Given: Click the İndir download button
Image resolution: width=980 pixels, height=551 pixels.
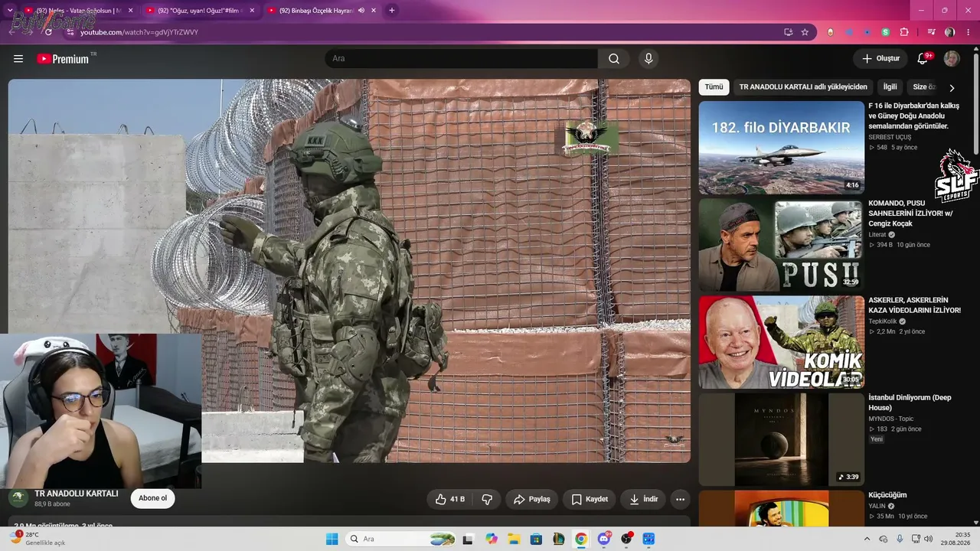Looking at the screenshot, I should (x=643, y=499).
